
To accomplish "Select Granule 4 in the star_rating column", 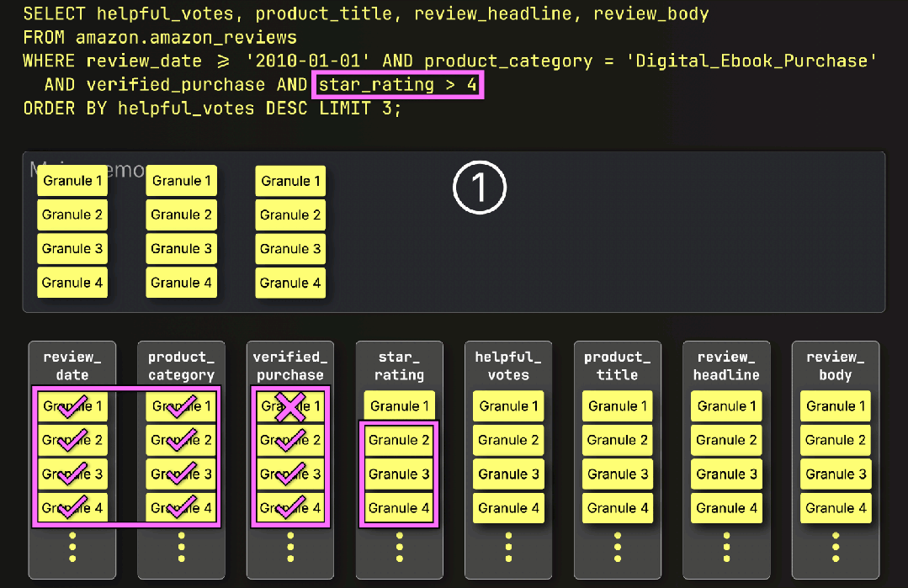I will click(x=399, y=508).
